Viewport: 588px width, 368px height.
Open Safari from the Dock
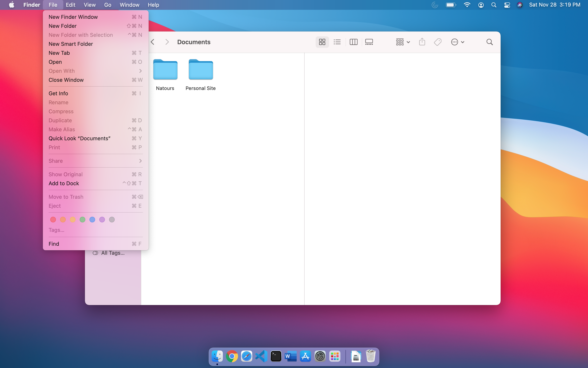tap(247, 356)
